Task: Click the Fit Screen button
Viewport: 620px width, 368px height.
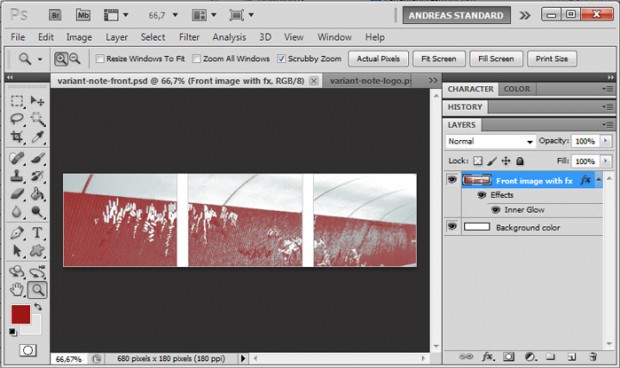Action: click(x=439, y=59)
